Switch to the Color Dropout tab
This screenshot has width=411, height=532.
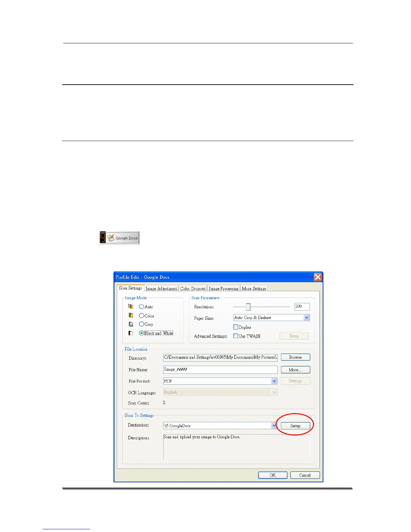[193, 289]
